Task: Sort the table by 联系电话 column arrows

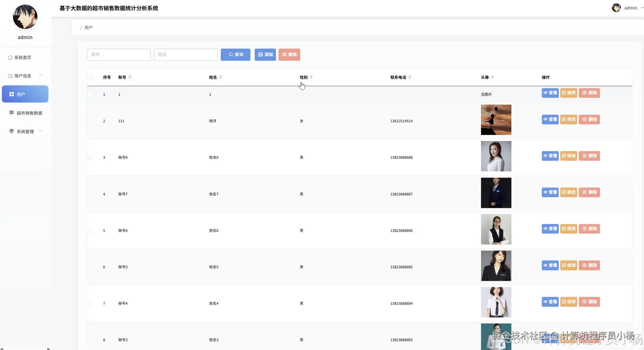Action: pos(410,77)
